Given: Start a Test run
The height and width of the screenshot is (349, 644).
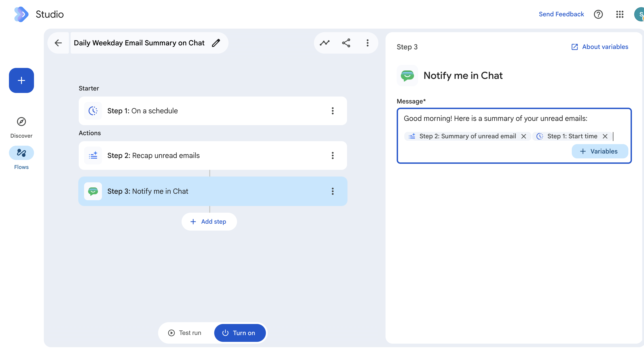Looking at the screenshot, I should (185, 333).
